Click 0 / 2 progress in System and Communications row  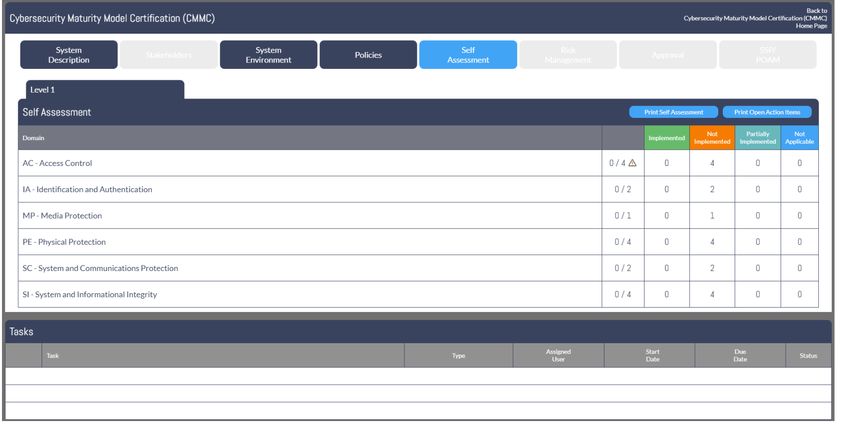click(623, 268)
